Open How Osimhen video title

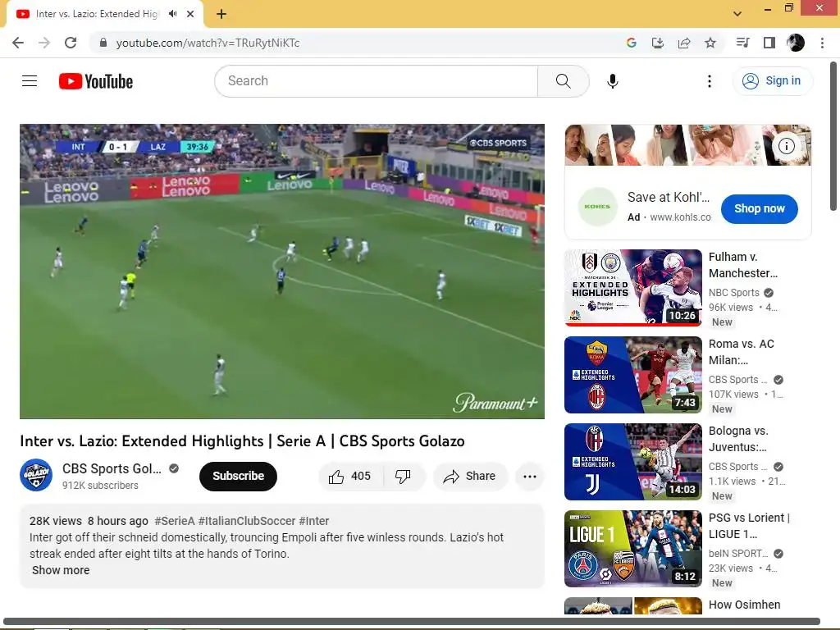tap(744, 605)
